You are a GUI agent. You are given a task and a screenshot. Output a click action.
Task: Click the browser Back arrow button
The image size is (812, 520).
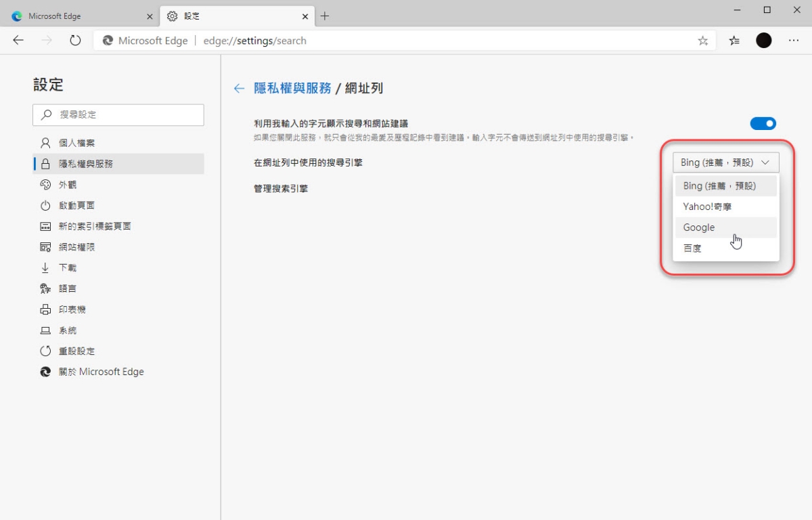tap(18, 41)
